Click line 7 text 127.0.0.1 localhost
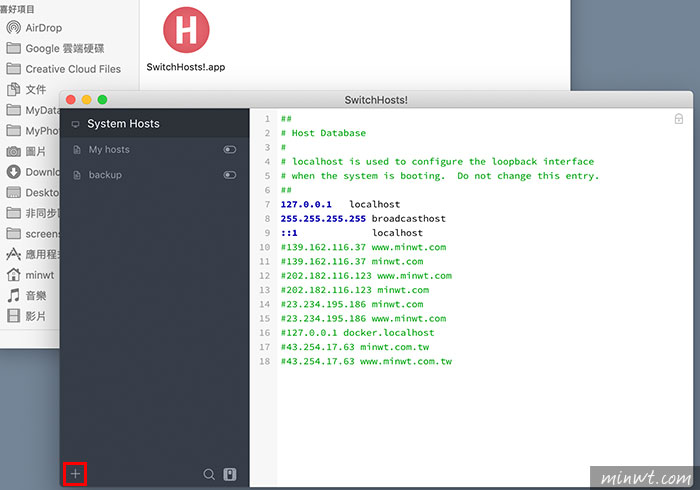This screenshot has width=700, height=490. 340,204
